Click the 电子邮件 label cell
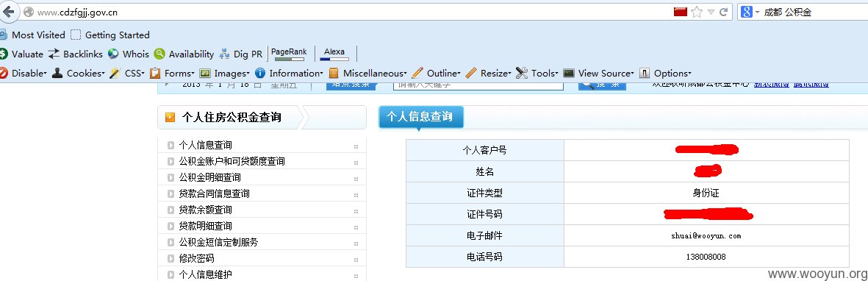868x281 pixels. tap(485, 235)
